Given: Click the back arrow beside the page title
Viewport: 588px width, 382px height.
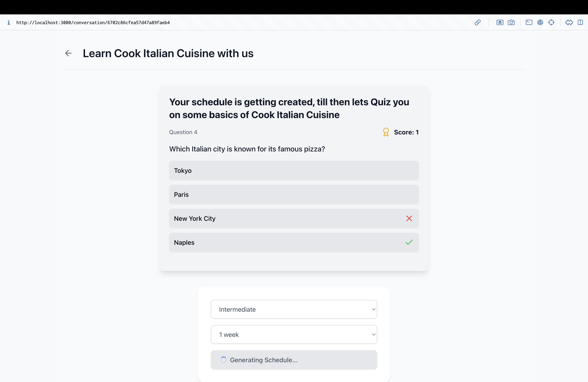Looking at the screenshot, I should coord(68,53).
